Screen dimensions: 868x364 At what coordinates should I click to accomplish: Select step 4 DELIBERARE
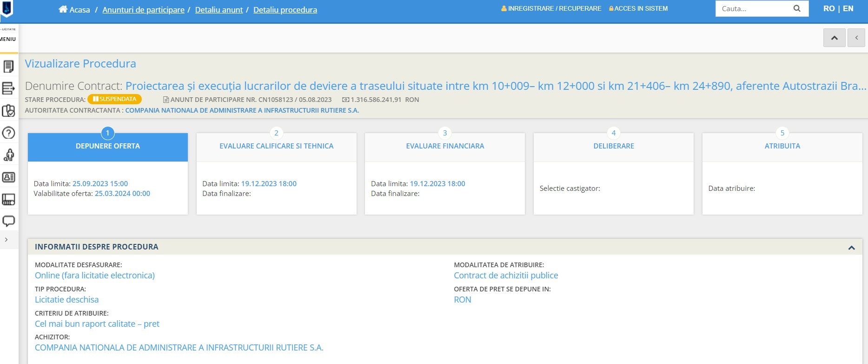pos(614,146)
